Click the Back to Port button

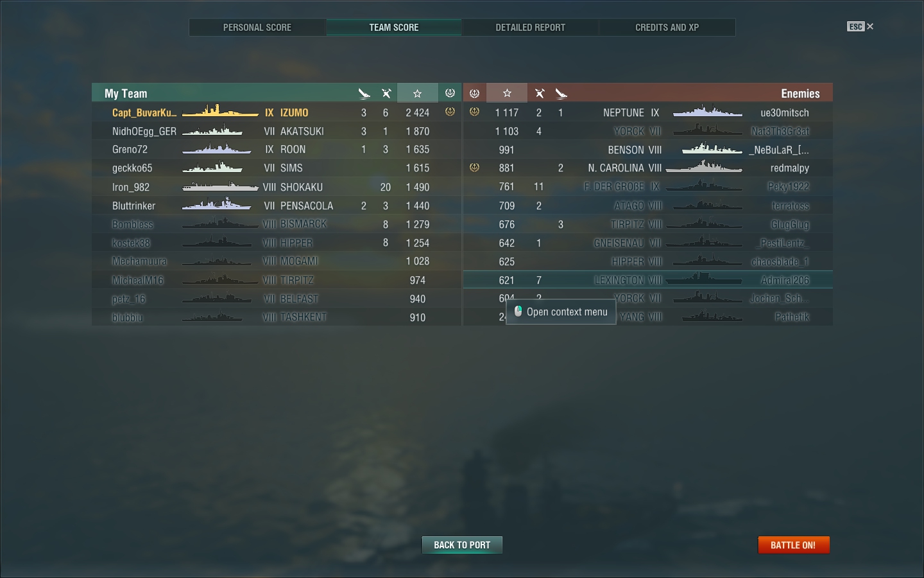pos(462,545)
